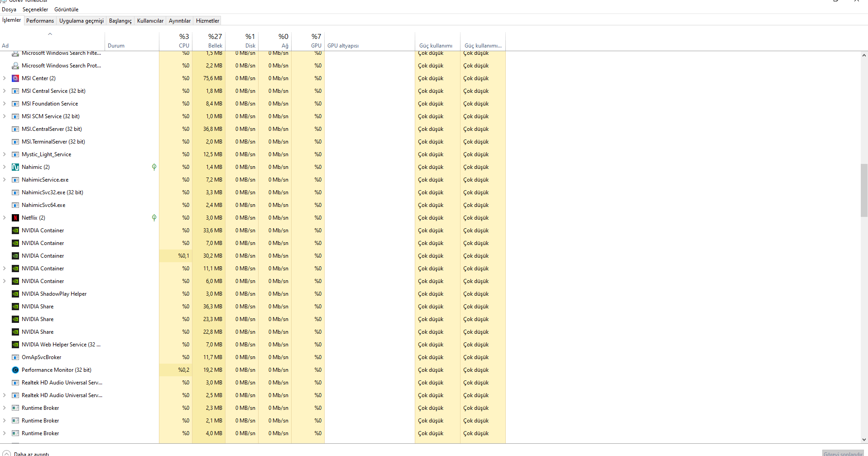Switch to the Uygulama geçmişi tab
Viewport: 868px width, 456px height.
tap(82, 21)
